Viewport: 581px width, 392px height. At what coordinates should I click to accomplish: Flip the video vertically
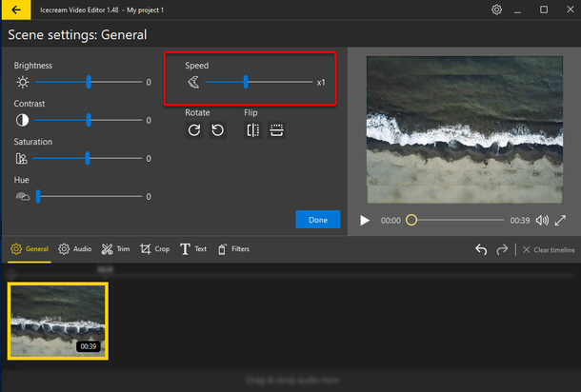[276, 130]
